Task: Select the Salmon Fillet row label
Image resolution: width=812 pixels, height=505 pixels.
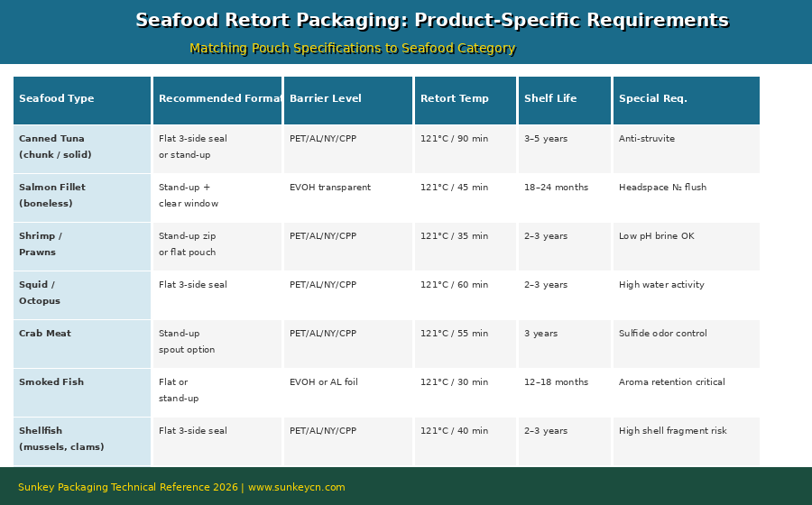Action: tap(52, 196)
